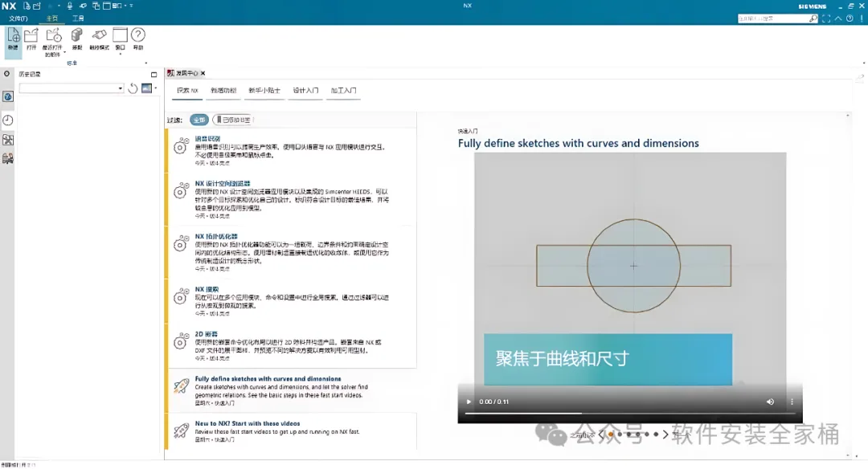Select the Design Getting Started (设计入门) tab
This screenshot has width=868, height=469.
pos(305,90)
